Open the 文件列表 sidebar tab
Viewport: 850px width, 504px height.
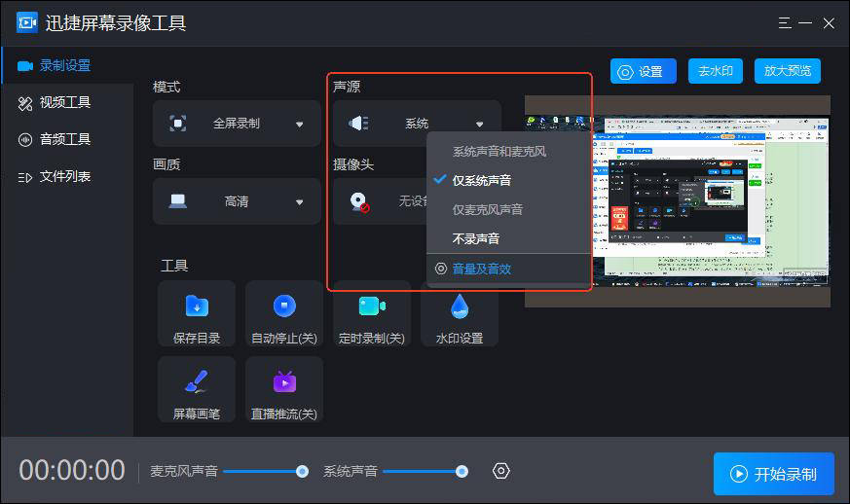click(x=64, y=176)
